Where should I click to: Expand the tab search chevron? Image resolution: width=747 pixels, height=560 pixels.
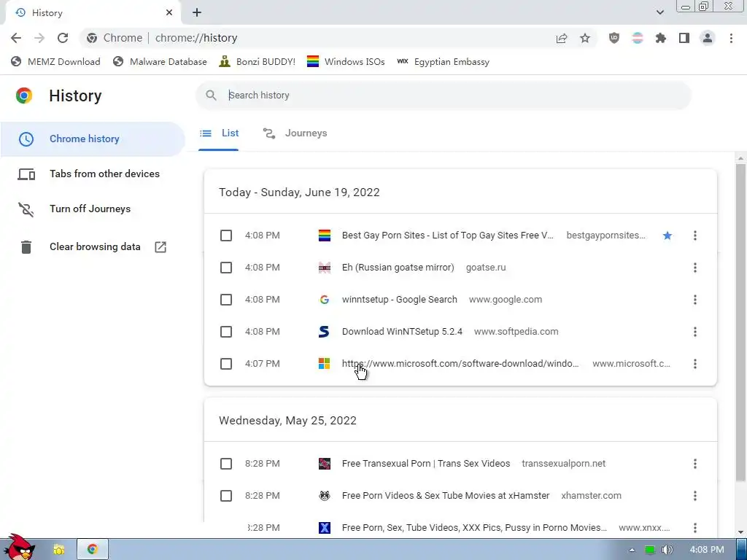(659, 13)
